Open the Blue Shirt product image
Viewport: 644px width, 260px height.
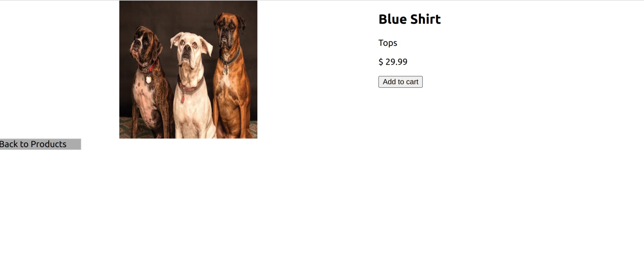tap(188, 70)
